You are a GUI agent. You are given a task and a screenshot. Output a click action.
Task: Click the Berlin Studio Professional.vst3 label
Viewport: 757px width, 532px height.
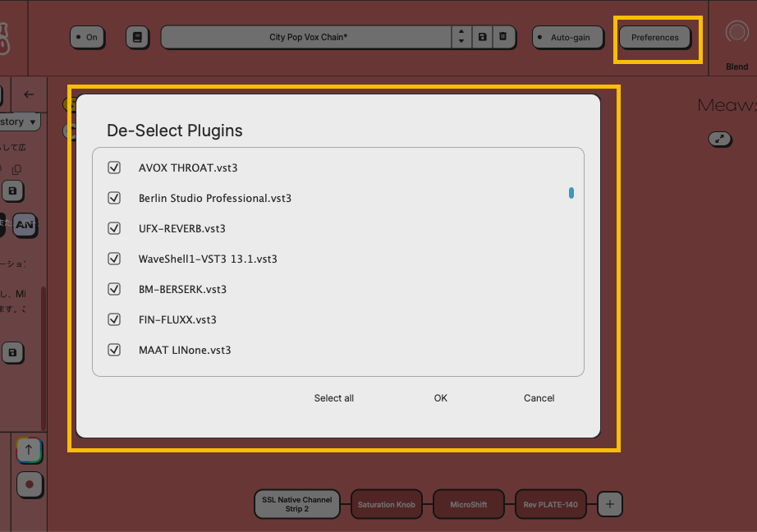point(215,199)
